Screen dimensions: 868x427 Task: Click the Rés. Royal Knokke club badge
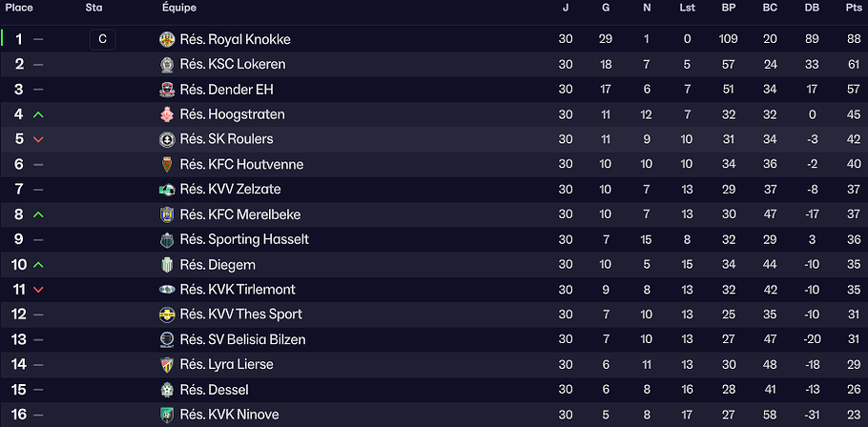click(168, 40)
